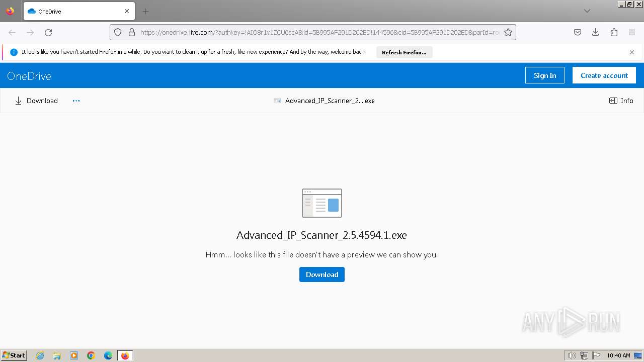Switch to Firefox taskbar button
Screen dimensions: 644x362
(x=125, y=355)
